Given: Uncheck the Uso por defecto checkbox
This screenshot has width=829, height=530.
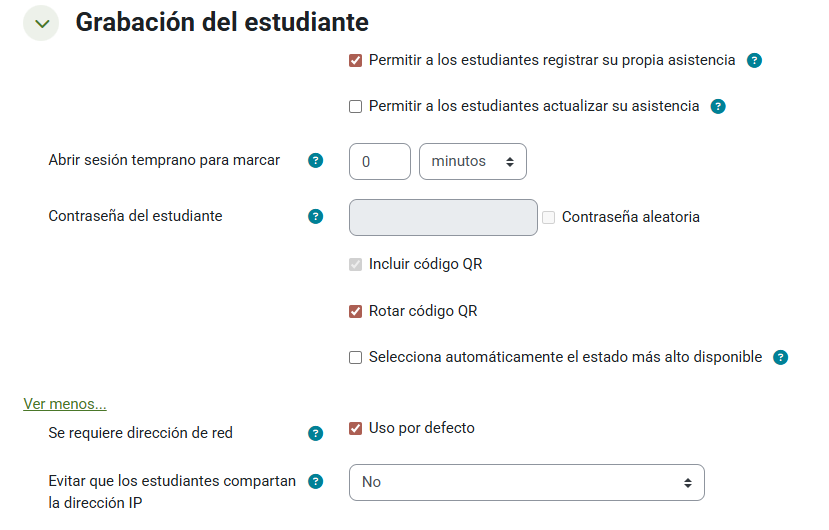Looking at the screenshot, I should (x=355, y=428).
